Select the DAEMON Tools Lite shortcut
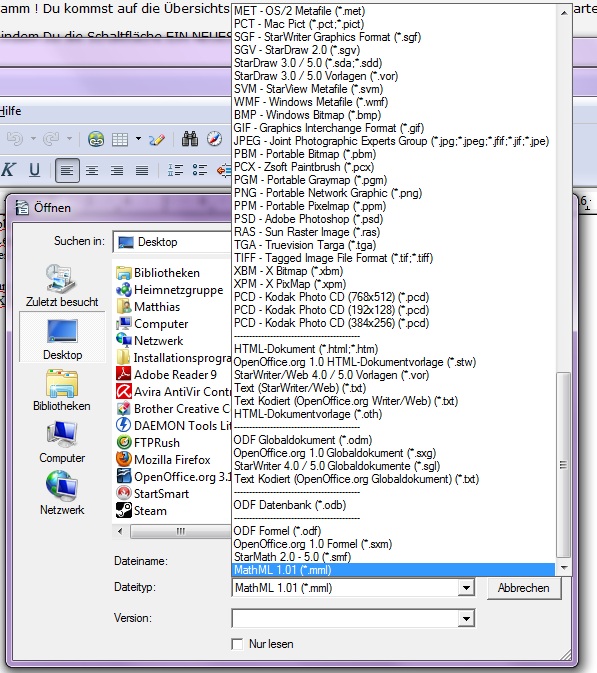The width and height of the screenshot is (597, 673). pos(173,425)
